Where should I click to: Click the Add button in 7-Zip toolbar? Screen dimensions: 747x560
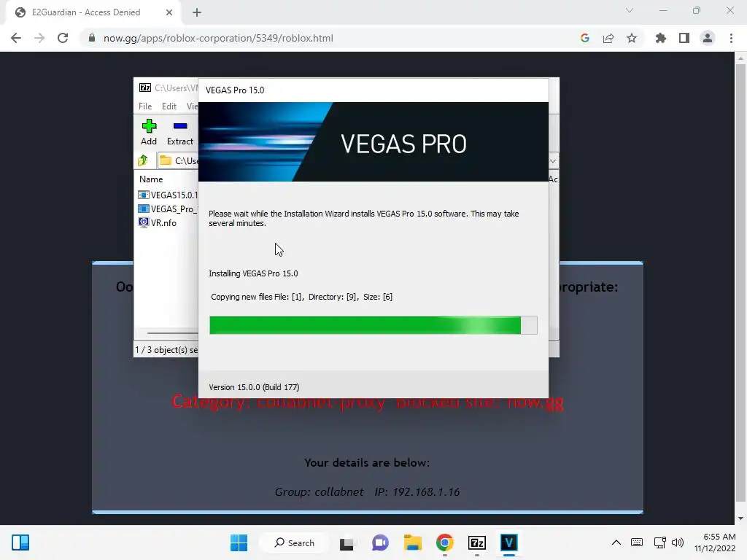(x=149, y=132)
